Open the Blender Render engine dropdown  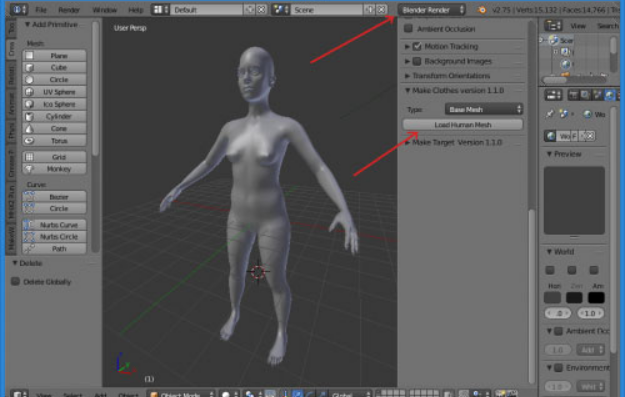point(432,10)
